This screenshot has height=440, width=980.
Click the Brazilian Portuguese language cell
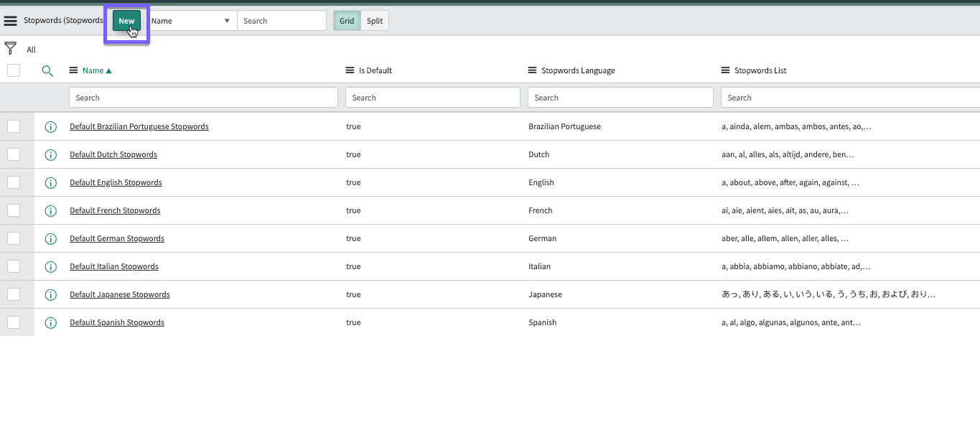564,126
